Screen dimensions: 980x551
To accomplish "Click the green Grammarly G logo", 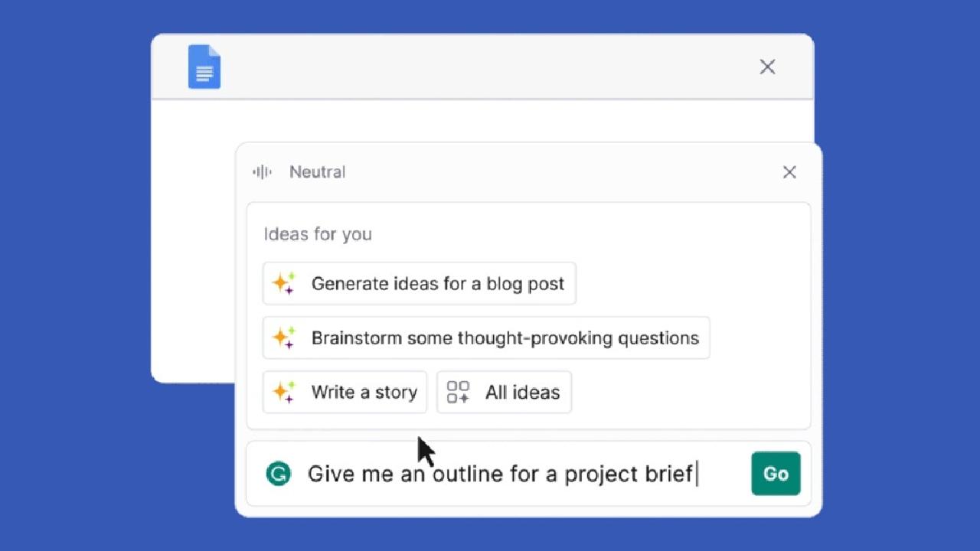I will pos(279,474).
